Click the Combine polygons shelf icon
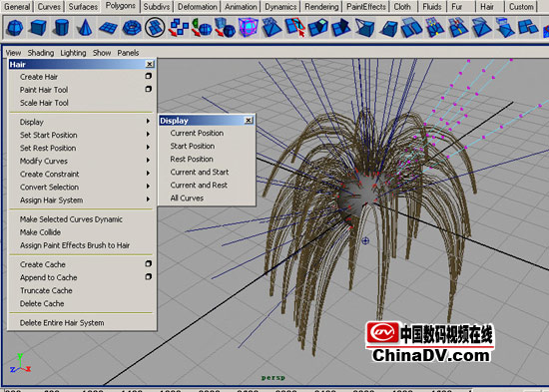The image size is (549, 392). [179, 28]
